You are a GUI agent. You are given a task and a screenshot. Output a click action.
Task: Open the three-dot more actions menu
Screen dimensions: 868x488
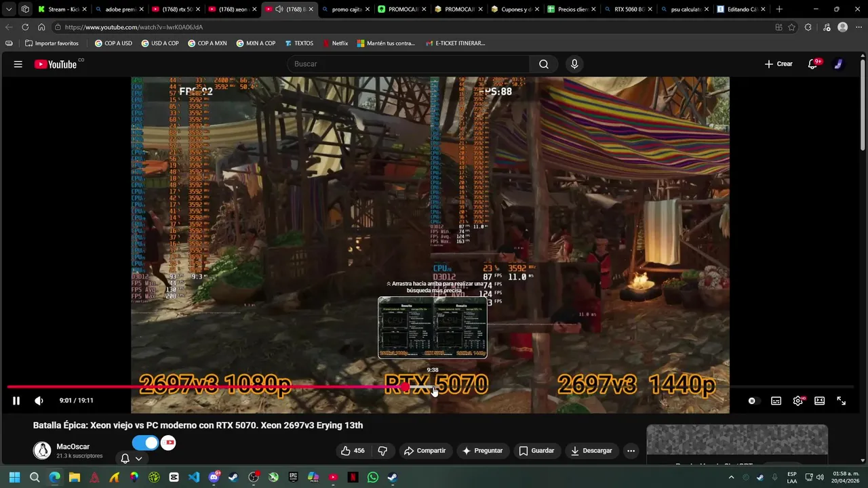pyautogui.click(x=631, y=451)
